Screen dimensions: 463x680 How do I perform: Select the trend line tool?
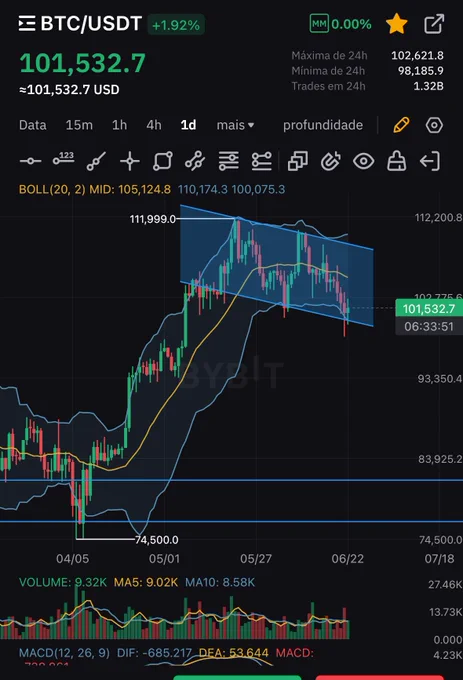[96, 161]
